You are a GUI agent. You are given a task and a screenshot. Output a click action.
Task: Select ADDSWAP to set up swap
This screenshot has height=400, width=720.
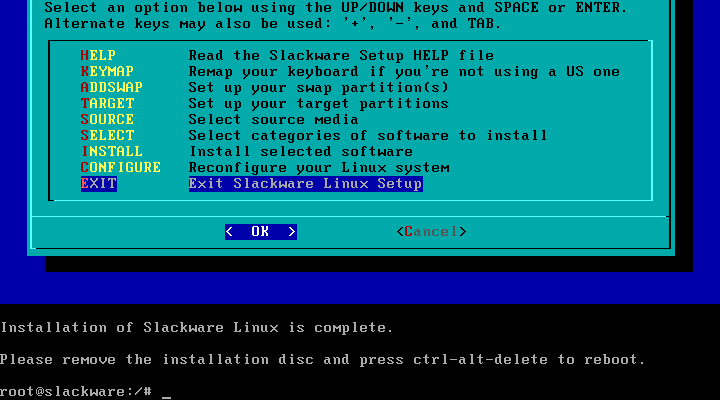112,88
